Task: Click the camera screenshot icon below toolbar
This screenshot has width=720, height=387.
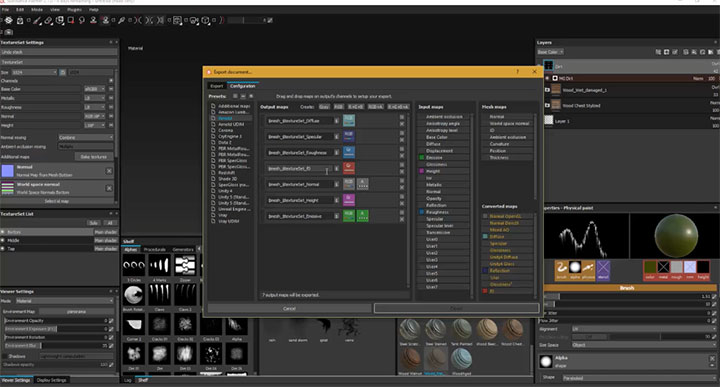Action: (9, 32)
